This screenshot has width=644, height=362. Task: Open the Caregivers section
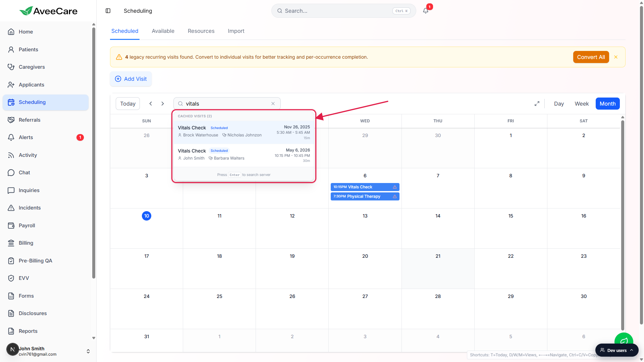click(x=46, y=67)
